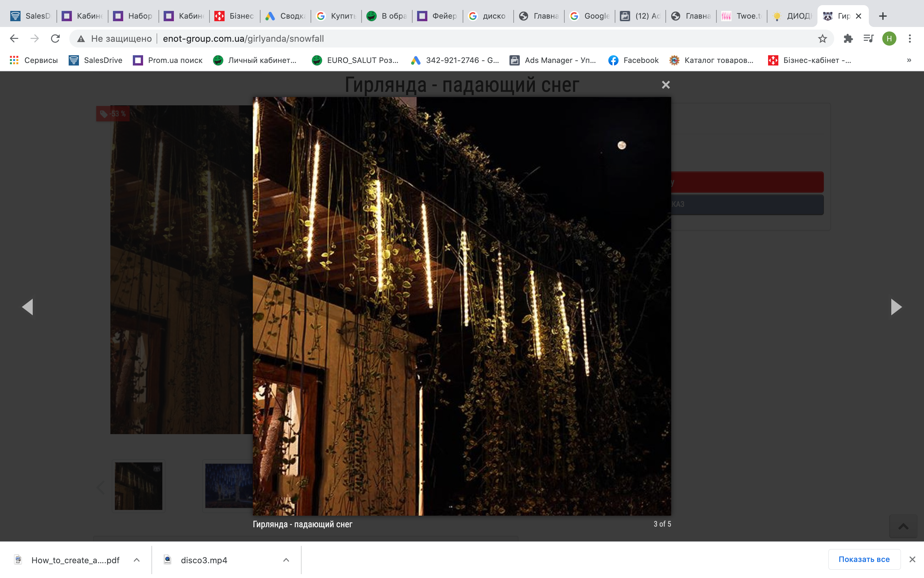Click the thumbnail carousel previous arrow
This screenshot has height=578, width=924.
tap(101, 487)
